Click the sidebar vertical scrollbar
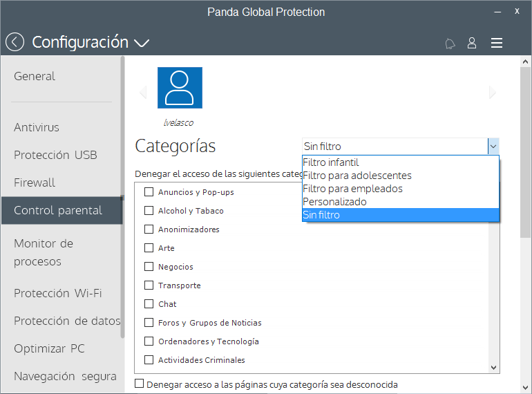 (122, 197)
